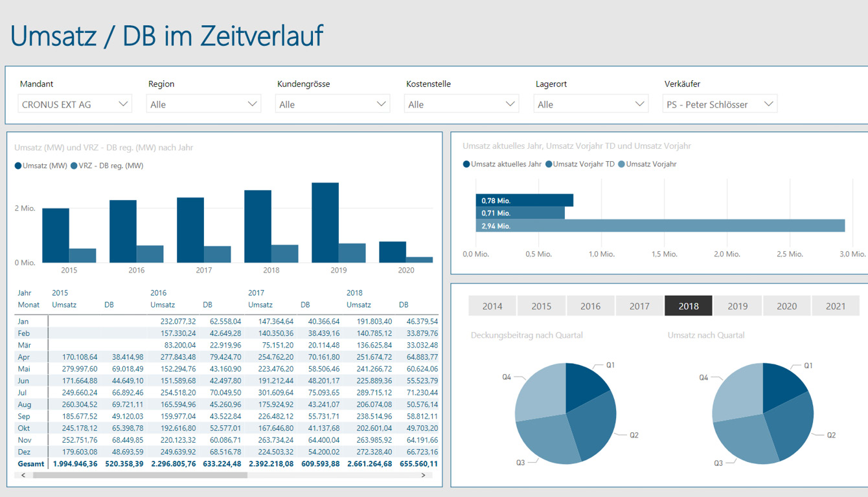
Task: Click the Umsatz Vorjahr legend marker
Action: coord(622,164)
